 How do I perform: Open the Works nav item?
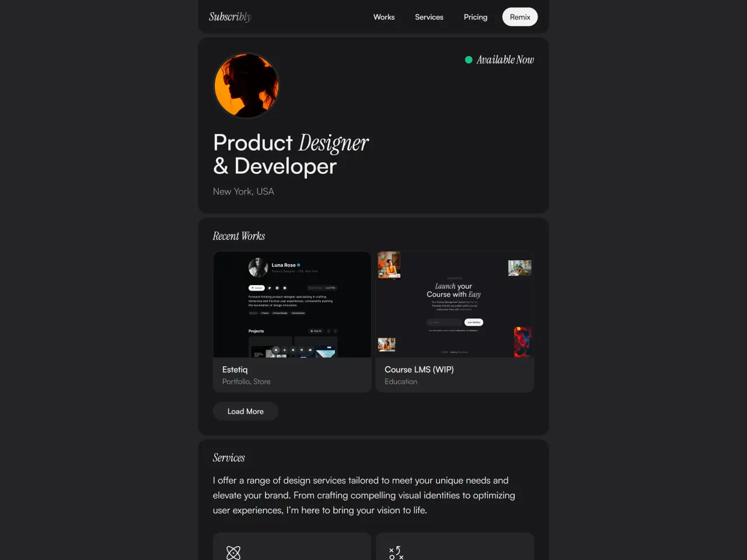(384, 17)
